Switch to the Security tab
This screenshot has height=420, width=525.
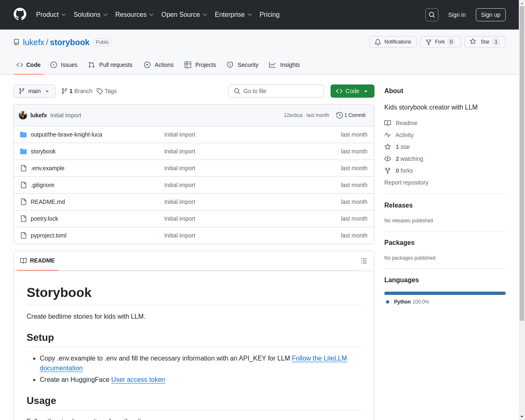243,65
